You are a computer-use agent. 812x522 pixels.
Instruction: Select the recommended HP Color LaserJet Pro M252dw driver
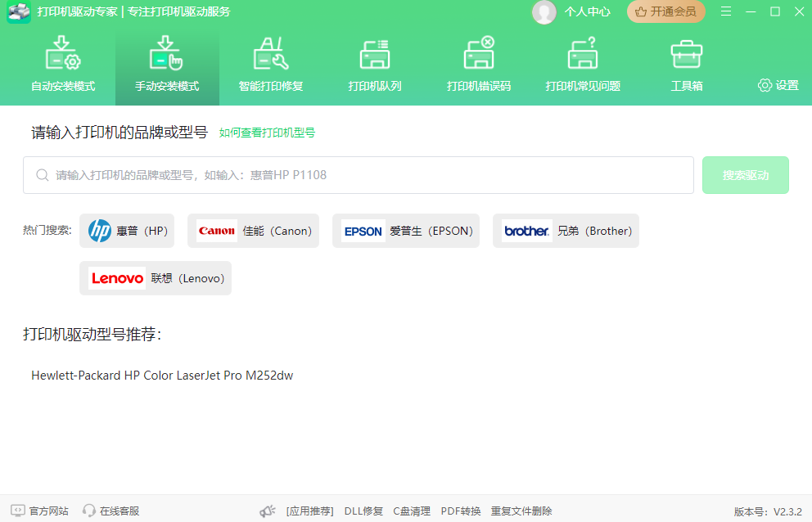tap(162, 376)
